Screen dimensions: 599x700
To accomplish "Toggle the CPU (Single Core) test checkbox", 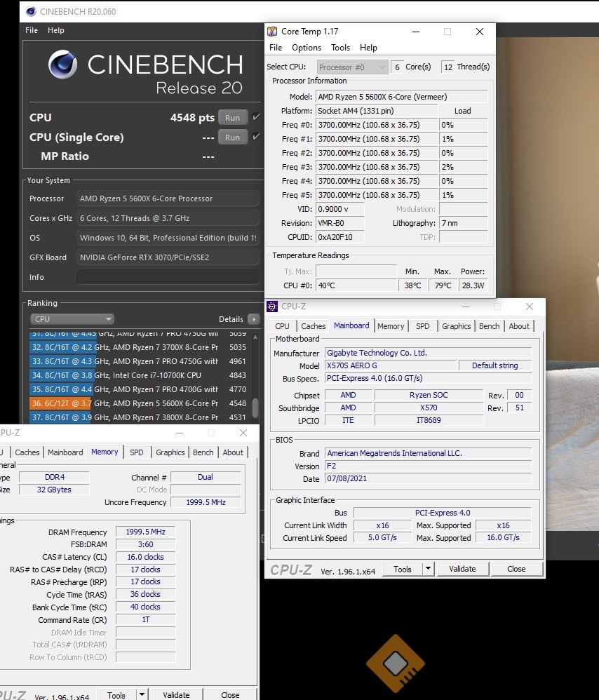I will click(x=256, y=137).
